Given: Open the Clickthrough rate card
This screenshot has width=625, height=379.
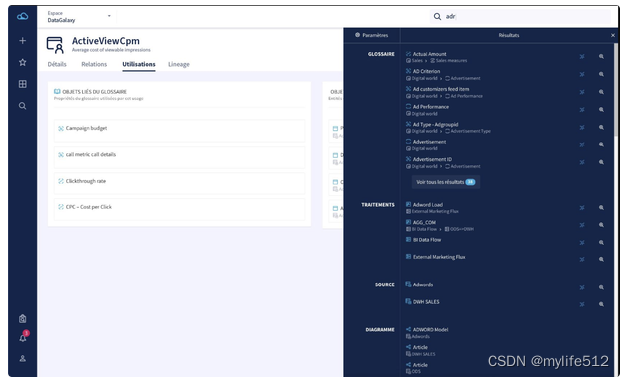Looking at the screenshot, I should (x=179, y=183).
